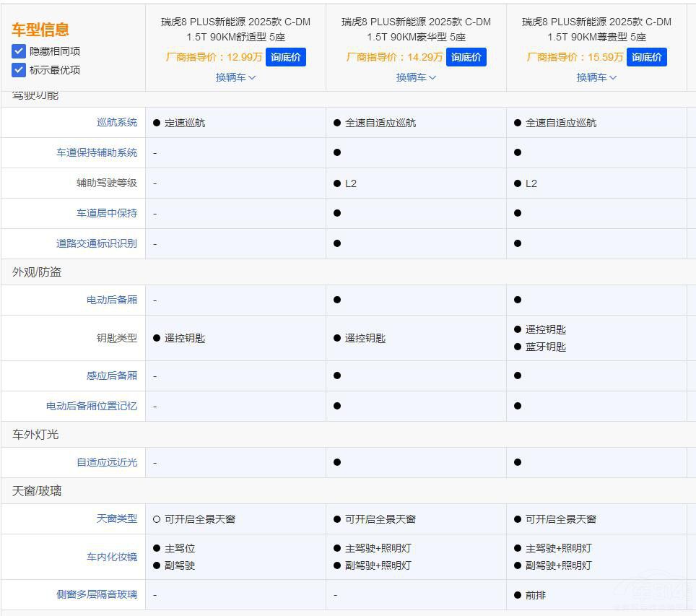696x616 pixels.
Task: Open the 侧窗多层隔音玻璃 link
Action: point(97,595)
